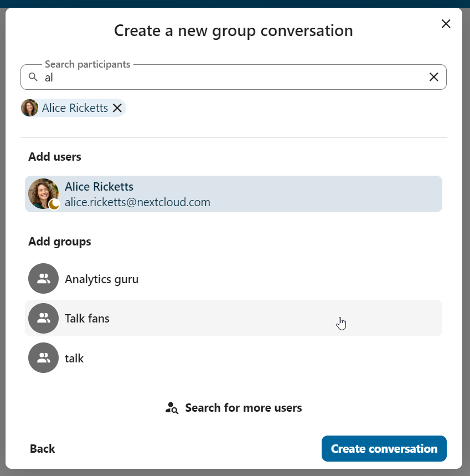Close the new group conversation dialog
This screenshot has width=470, height=476.
tap(446, 24)
